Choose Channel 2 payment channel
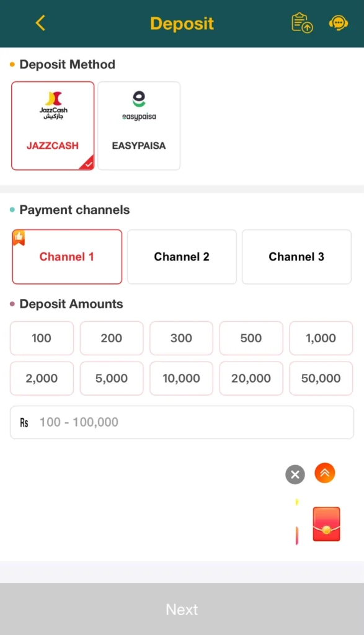 pos(182,257)
